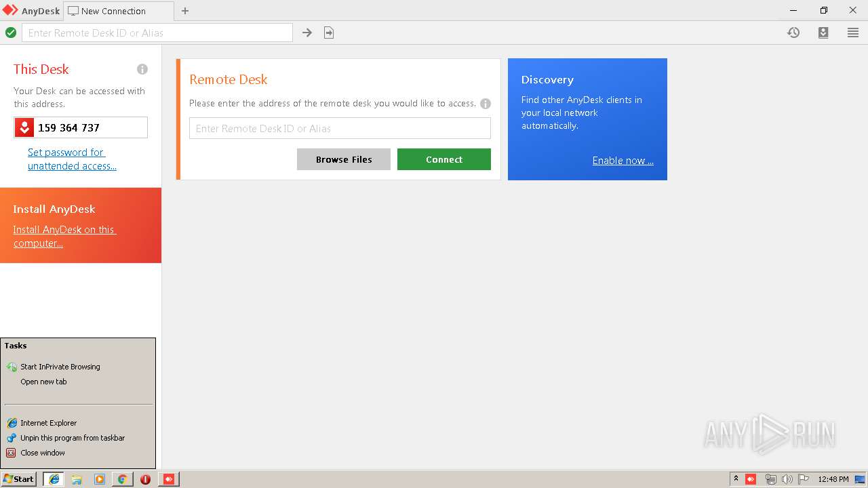Click the volume speaker tray icon

(x=787, y=479)
